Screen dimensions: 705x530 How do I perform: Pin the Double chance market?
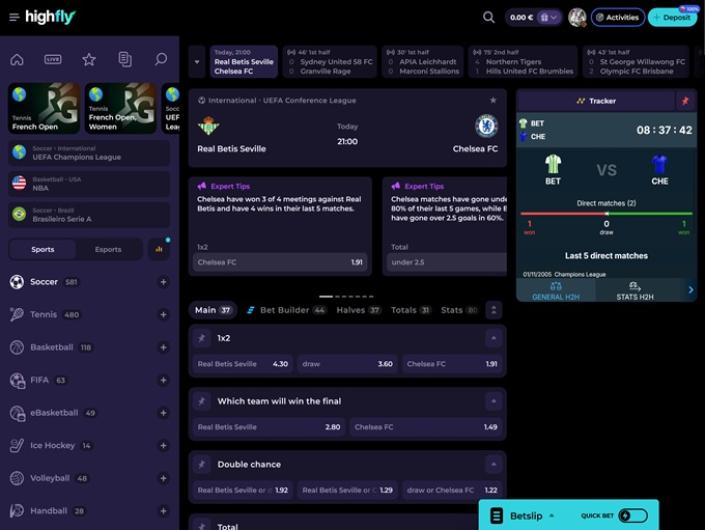click(202, 464)
